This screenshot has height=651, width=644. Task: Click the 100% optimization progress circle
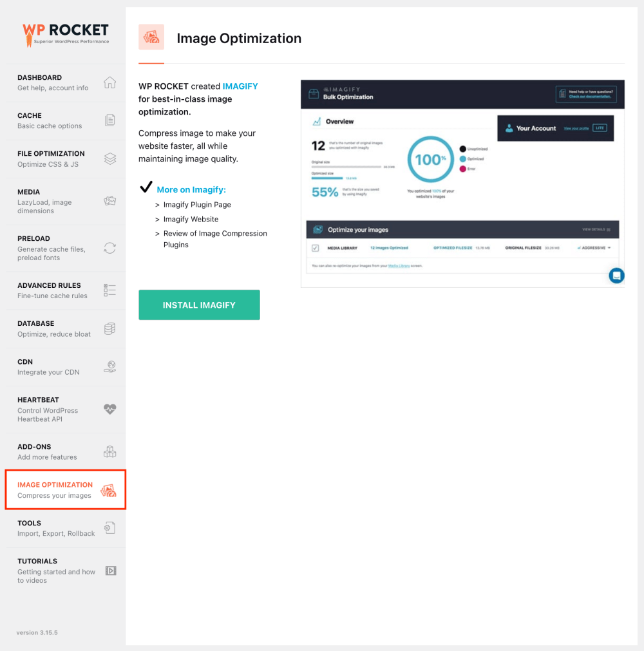coord(430,157)
